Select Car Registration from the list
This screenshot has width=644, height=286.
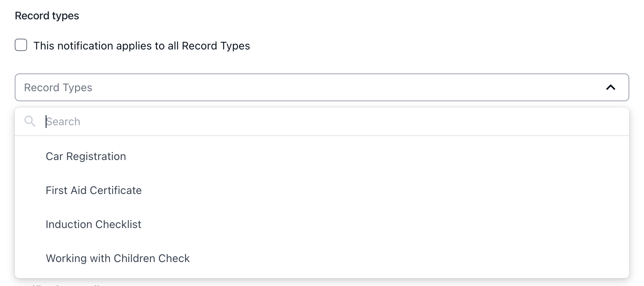click(322, 156)
